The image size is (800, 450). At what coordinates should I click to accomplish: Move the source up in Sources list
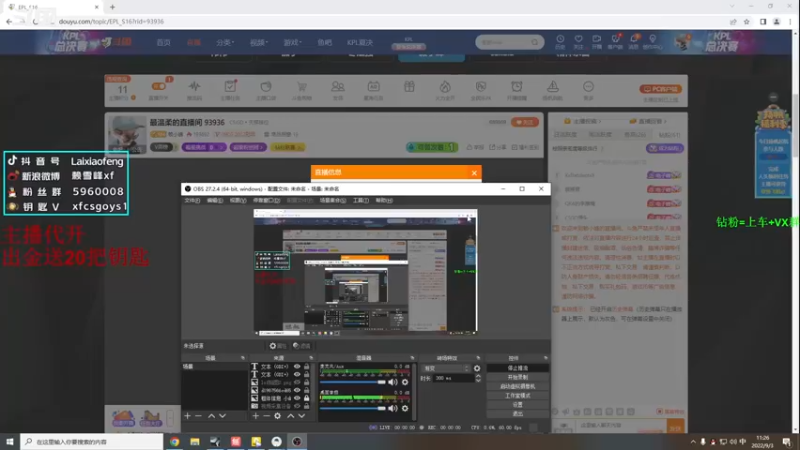pyautogui.click(x=290, y=416)
